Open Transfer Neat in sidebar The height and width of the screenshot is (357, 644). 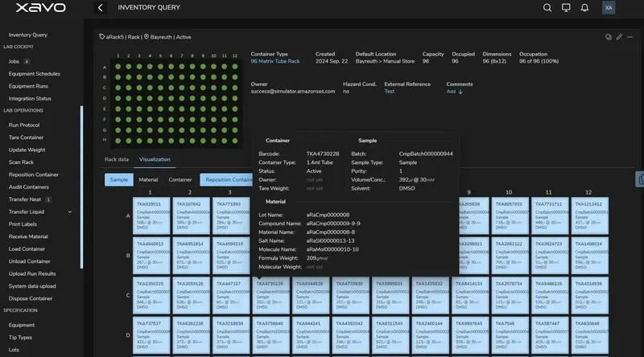click(25, 199)
